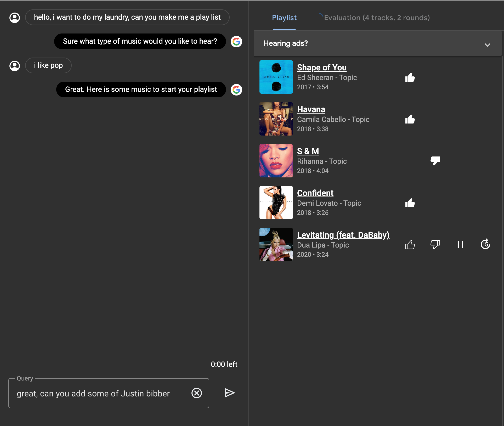The width and height of the screenshot is (504, 426).
Task: Click the Havana album cover
Action: (x=276, y=119)
